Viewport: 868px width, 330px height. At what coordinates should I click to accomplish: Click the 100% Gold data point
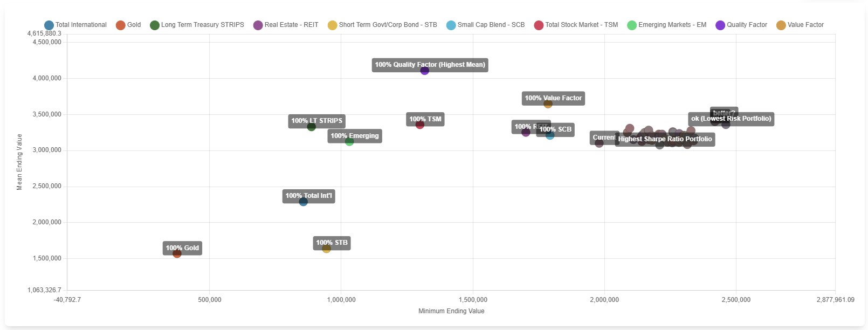tap(177, 253)
